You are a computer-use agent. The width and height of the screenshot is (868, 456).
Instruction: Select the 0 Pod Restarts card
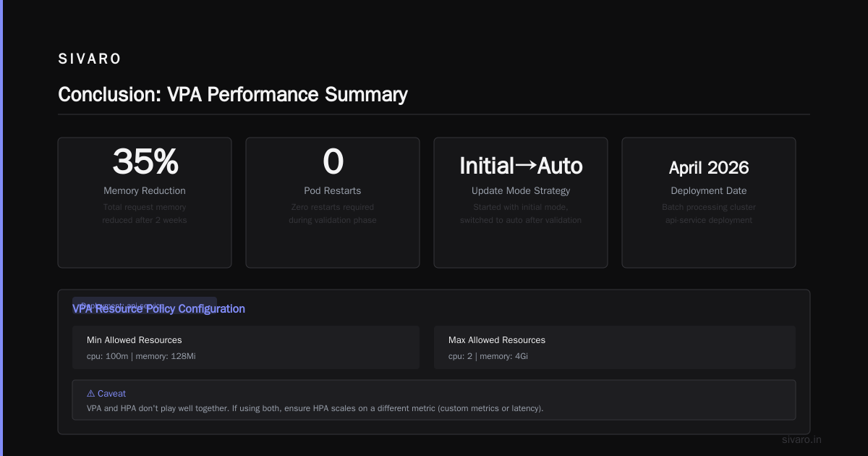[x=333, y=203]
